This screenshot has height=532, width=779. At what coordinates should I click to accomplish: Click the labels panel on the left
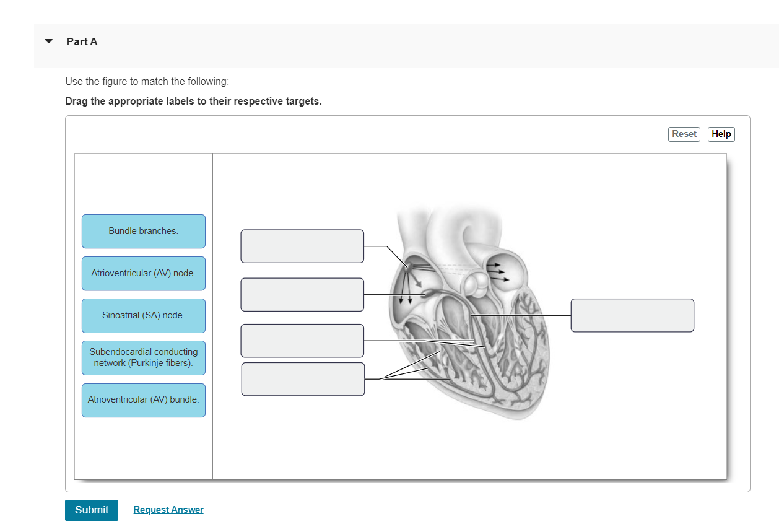point(143,186)
